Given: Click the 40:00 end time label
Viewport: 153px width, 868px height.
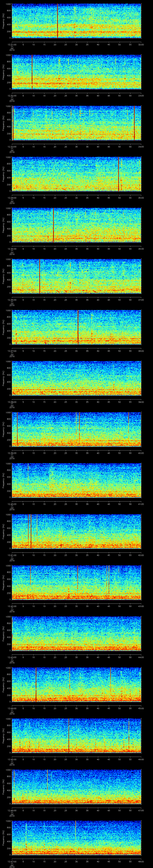Looking at the screenshot, I should (141, 453).
